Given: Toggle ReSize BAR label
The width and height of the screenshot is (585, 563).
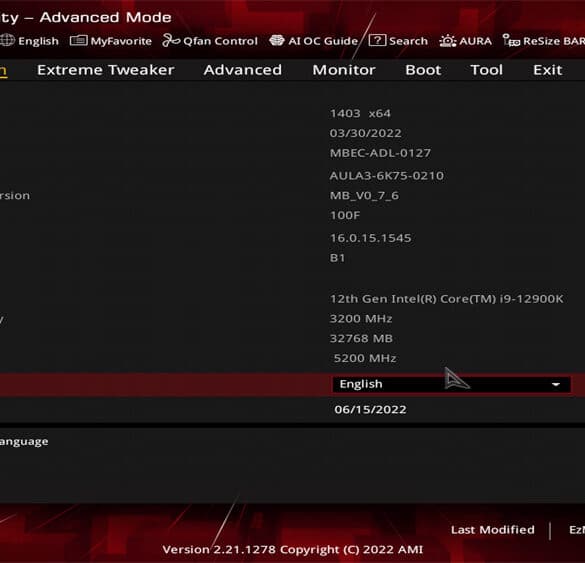Looking at the screenshot, I should (554, 41).
